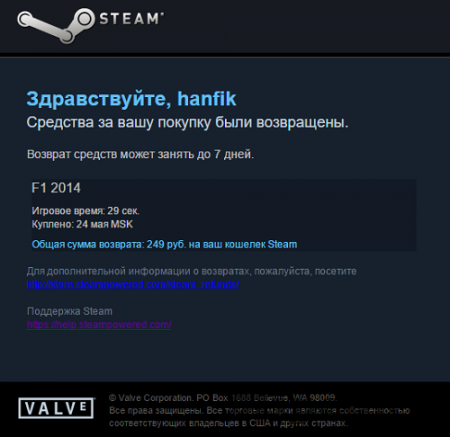This screenshot has width=450, height=437.
Task: Click the playtime line showing 29 сек.
Action: [x=86, y=211]
